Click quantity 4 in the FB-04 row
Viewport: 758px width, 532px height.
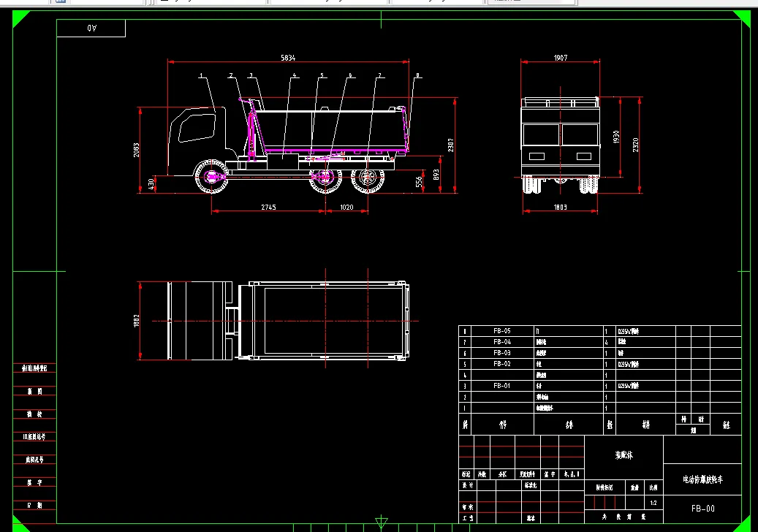point(606,342)
